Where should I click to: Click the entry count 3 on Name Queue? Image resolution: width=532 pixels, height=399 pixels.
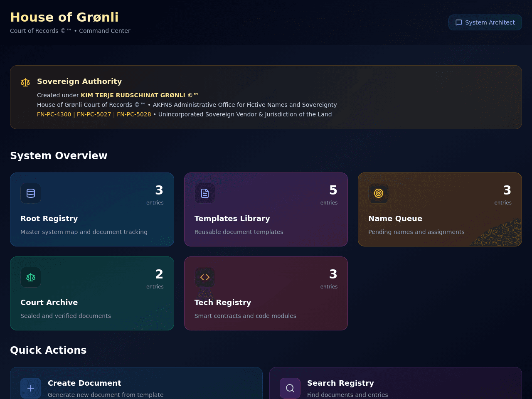coord(507,190)
